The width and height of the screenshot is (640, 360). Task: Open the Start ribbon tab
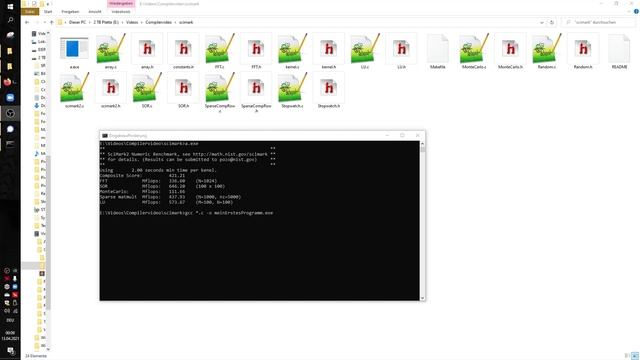48,11
